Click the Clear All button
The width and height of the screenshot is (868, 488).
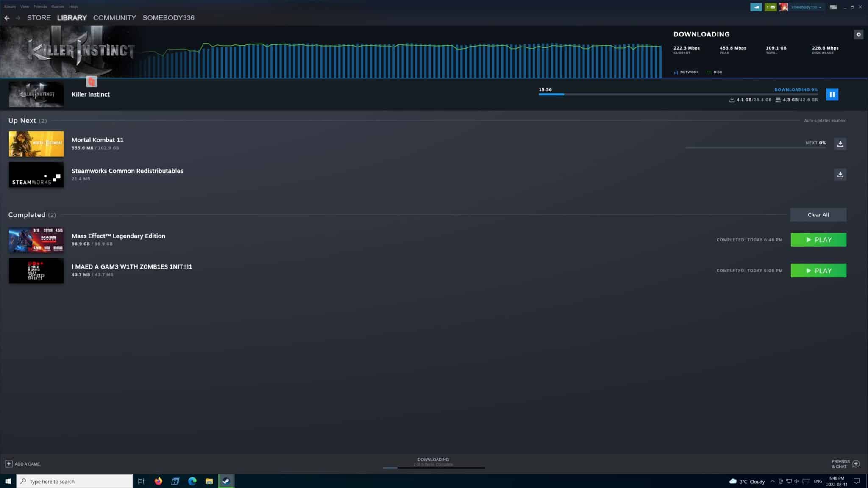click(x=818, y=214)
